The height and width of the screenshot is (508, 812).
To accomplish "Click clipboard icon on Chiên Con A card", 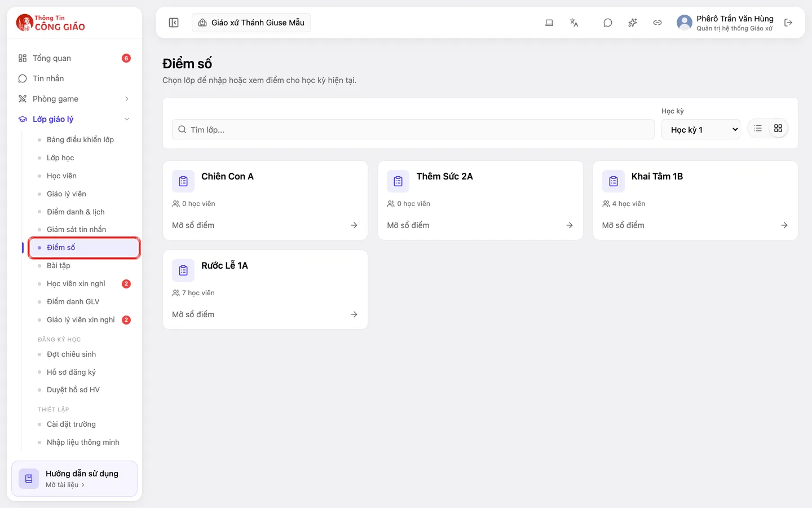I will point(183,181).
